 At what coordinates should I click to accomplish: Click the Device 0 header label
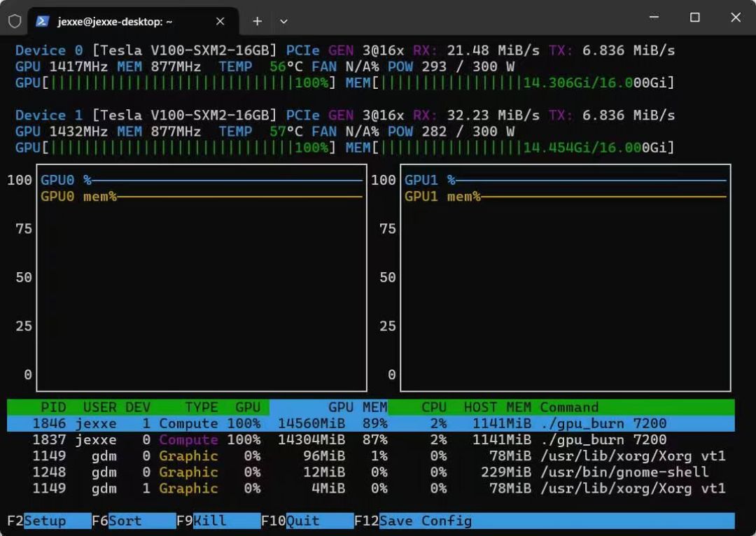(49, 50)
